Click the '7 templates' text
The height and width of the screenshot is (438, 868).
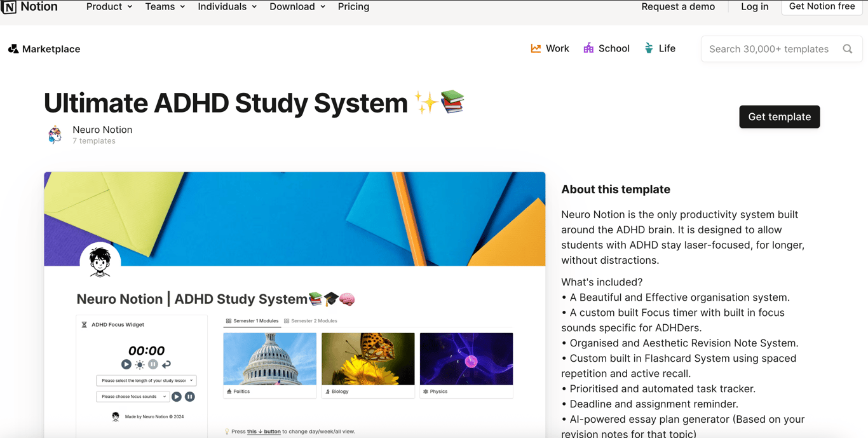[94, 141]
